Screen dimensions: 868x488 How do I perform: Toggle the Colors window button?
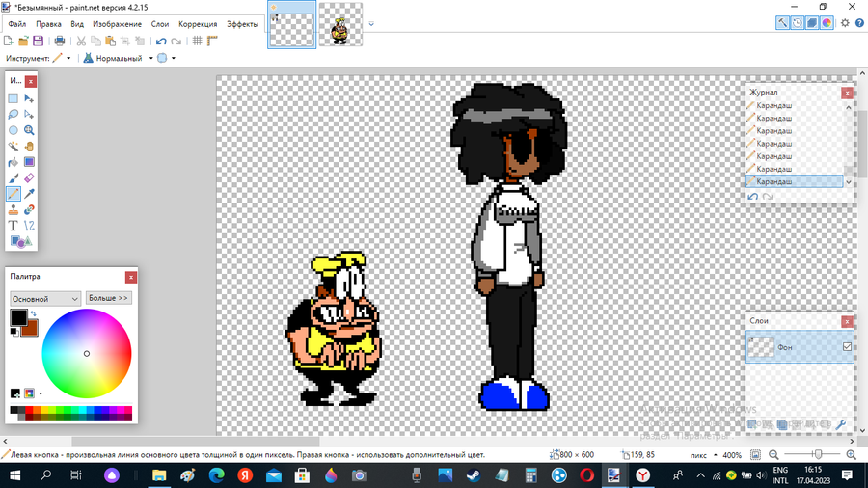tap(827, 23)
